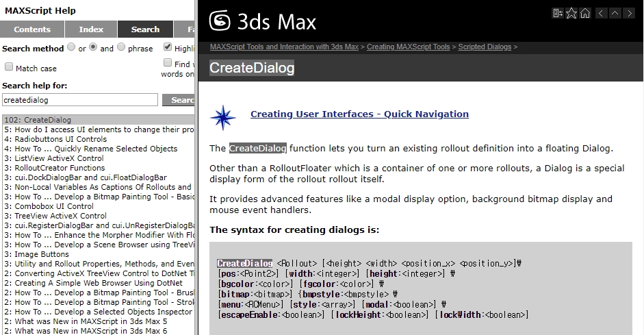Viewport: 644px width, 335px height.
Task: Select result 'What was New in 3ds Max 5'
Action: point(99,321)
